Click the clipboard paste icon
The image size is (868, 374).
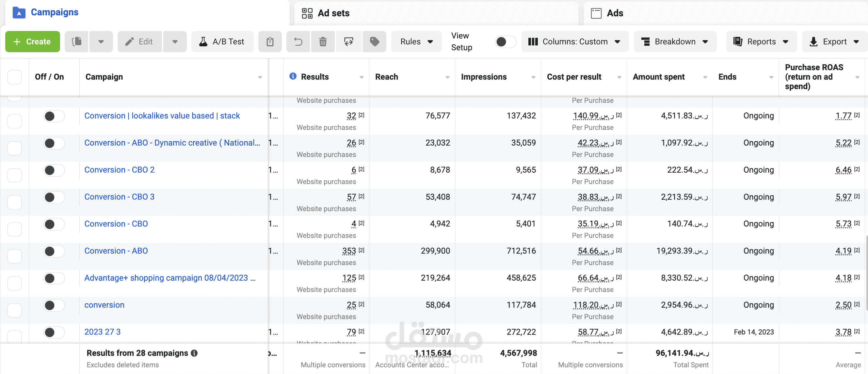coord(270,42)
